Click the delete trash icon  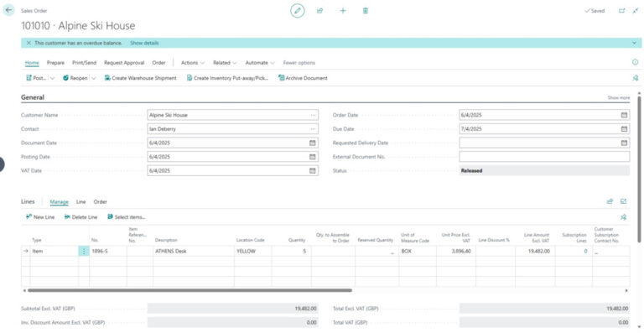(366, 11)
